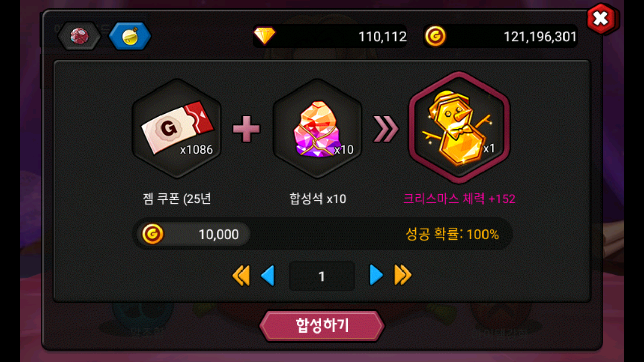Tap the gold coin beside 10,000
Screen dimensions: 644x362
pos(152,234)
